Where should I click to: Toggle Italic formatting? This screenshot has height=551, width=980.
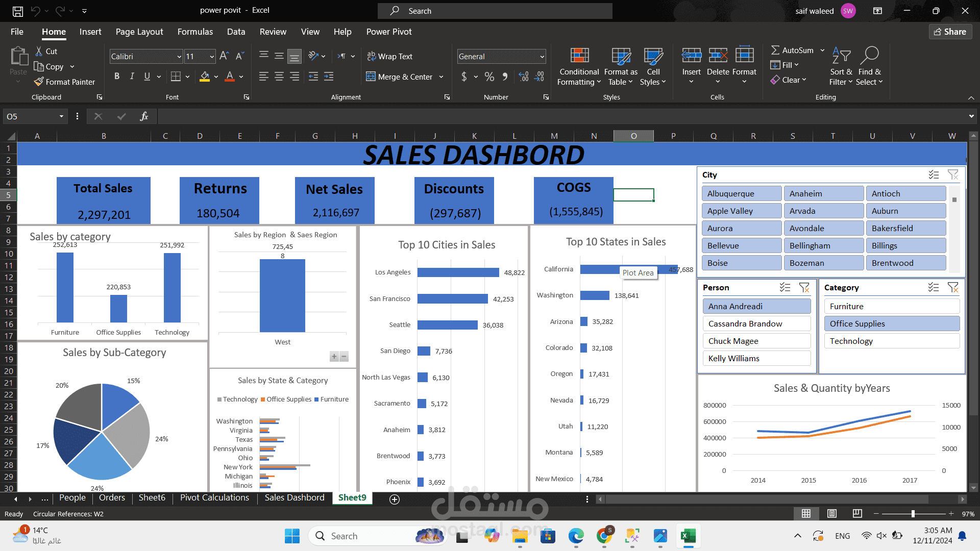132,77
